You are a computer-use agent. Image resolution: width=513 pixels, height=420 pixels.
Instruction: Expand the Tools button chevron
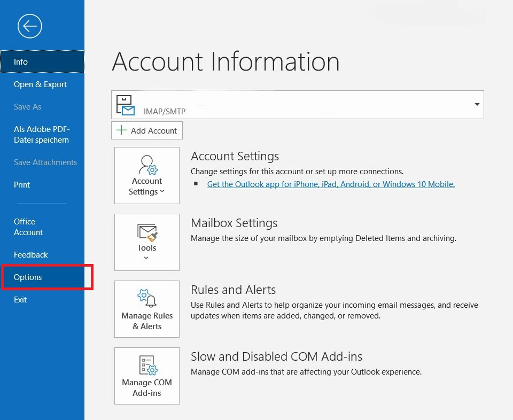coord(146,258)
